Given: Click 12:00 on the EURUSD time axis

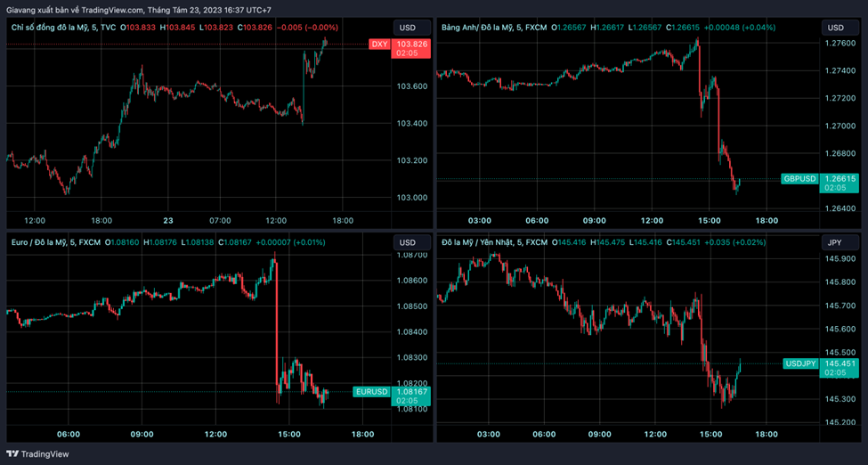Looking at the screenshot, I should 215,434.
